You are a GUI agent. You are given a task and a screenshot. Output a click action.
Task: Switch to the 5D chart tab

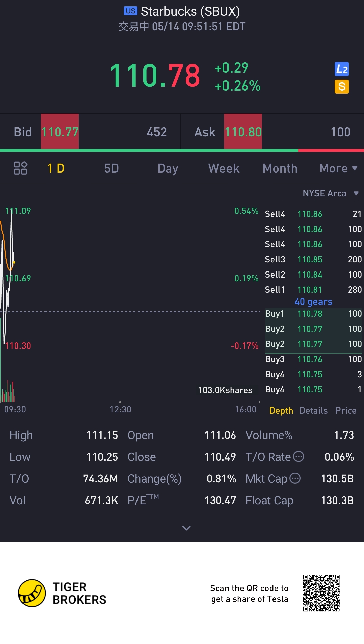111,168
